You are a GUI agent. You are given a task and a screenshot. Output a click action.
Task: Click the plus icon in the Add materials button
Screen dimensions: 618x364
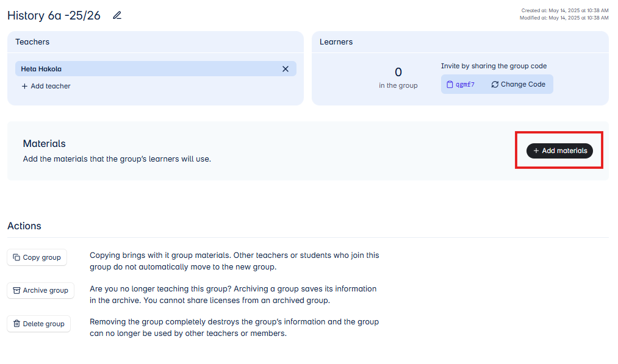click(536, 151)
